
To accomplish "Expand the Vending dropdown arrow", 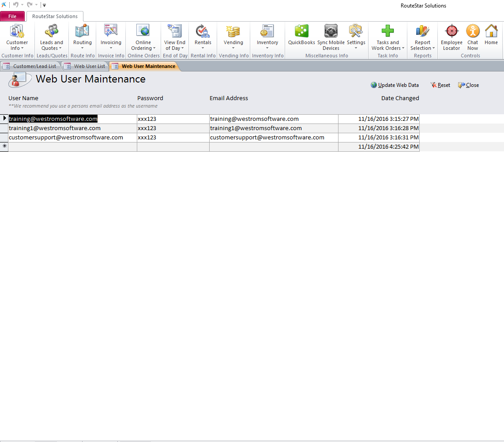I will 233,48.
